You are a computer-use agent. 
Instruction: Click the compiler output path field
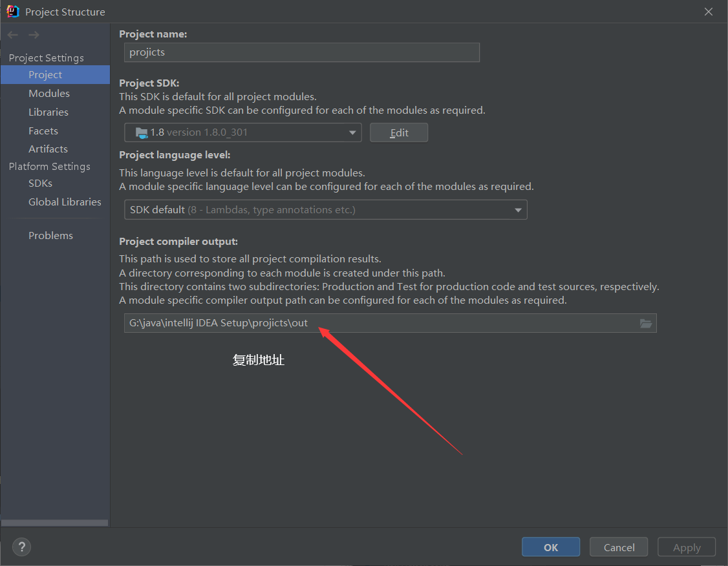[390, 323]
